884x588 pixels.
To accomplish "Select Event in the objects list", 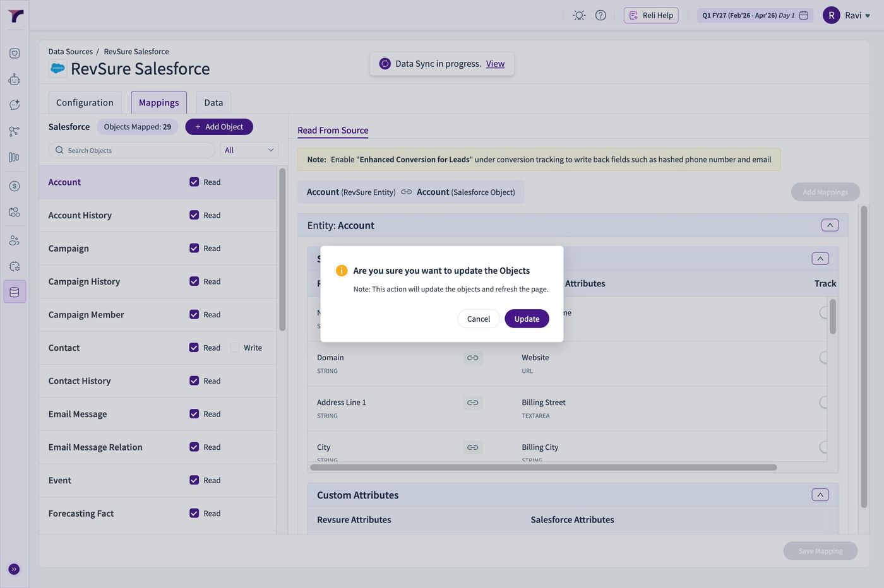I will 158,480.
